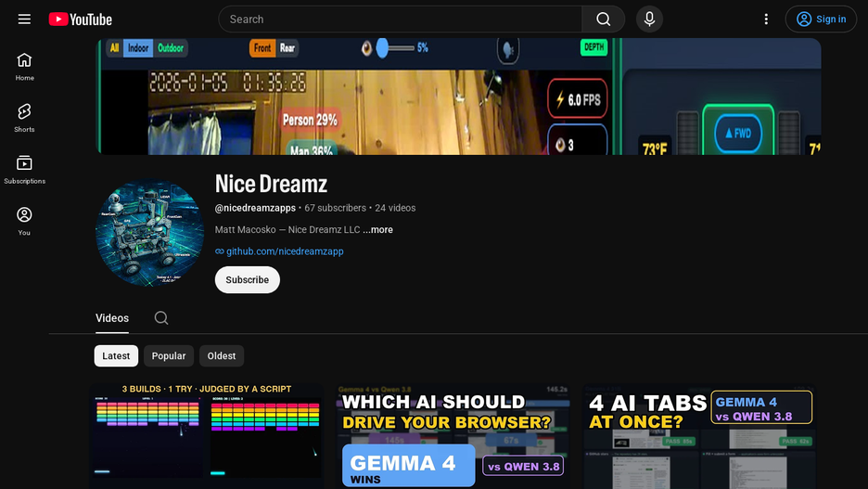This screenshot has width=868, height=489.
Task: Select the Videos tab
Action: pos(112,318)
